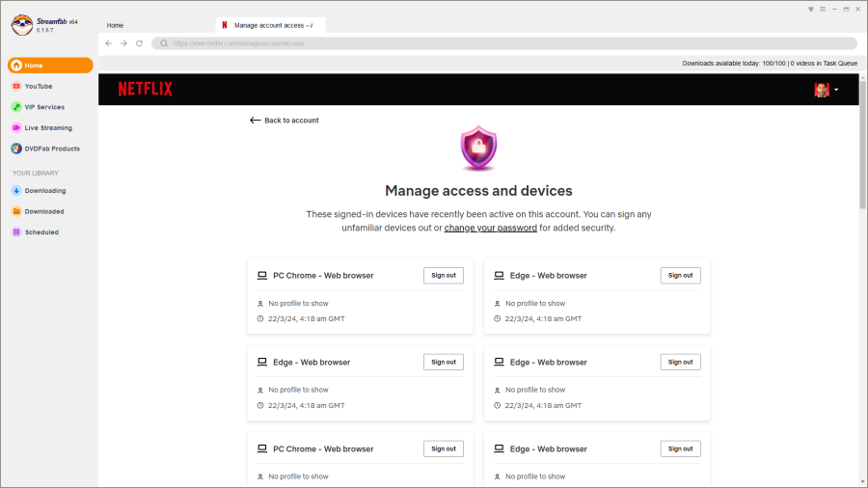Click the browser forward arrow icon
The height and width of the screenshot is (488, 868).
(123, 43)
